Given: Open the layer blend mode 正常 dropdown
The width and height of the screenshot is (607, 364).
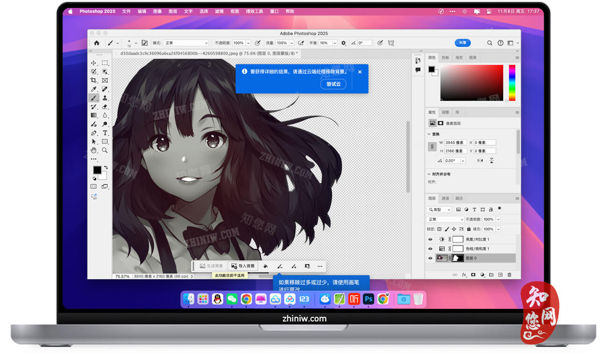Looking at the screenshot, I should coord(445,219).
